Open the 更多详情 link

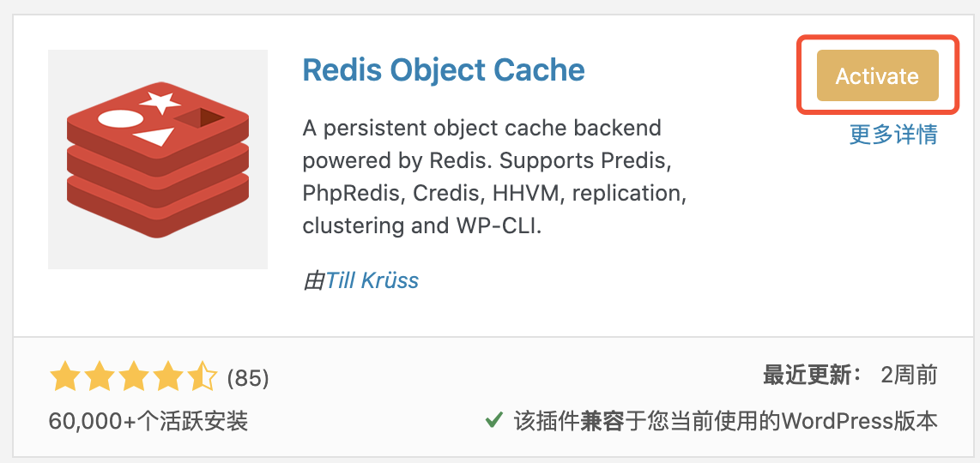tap(893, 135)
